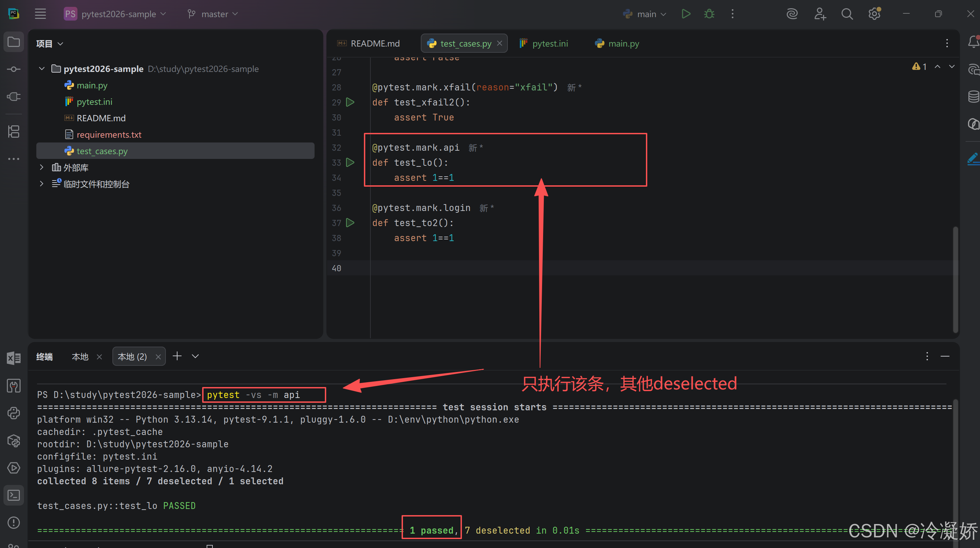Click the warning count indicator
This screenshot has width=980, height=548.
coord(919,66)
